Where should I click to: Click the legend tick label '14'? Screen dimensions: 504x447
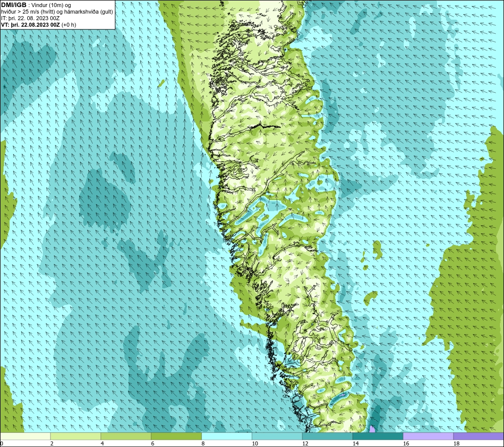[x=355, y=443]
